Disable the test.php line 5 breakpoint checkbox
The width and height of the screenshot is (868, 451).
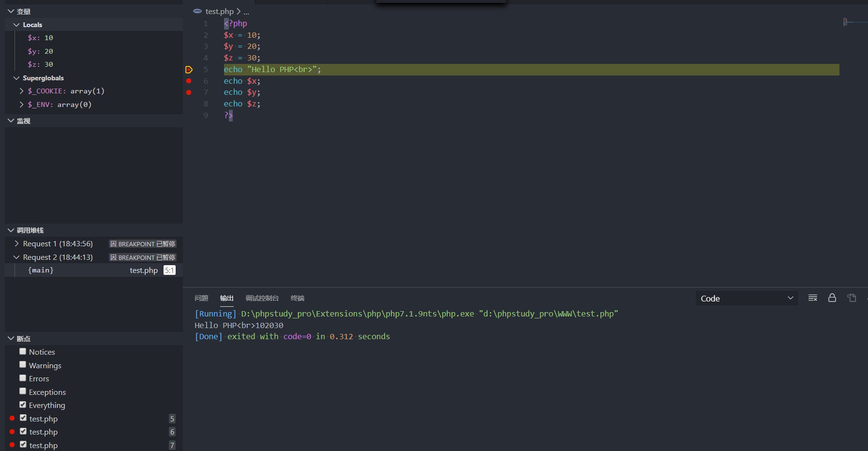coord(23,418)
